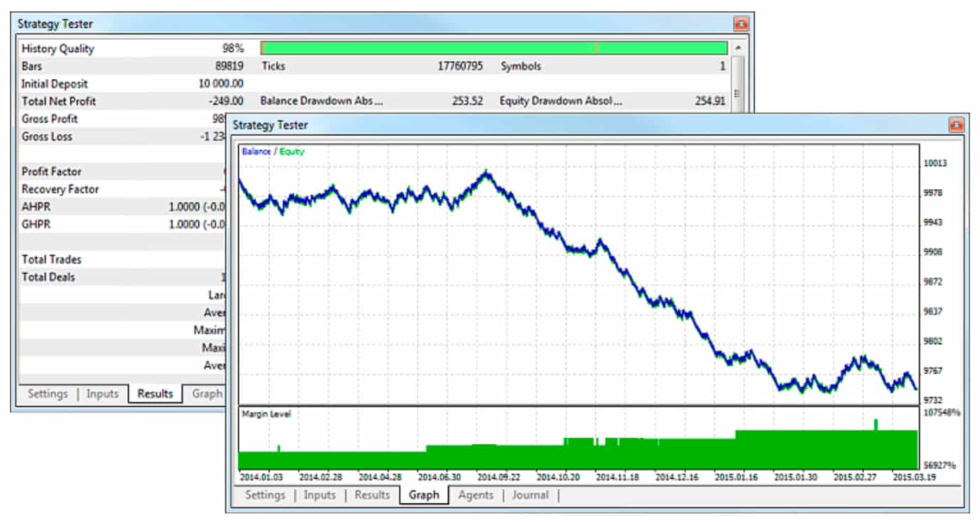The width and height of the screenshot is (980, 522).
Task: Click the "Profit Factor" label
Action: 51,171
